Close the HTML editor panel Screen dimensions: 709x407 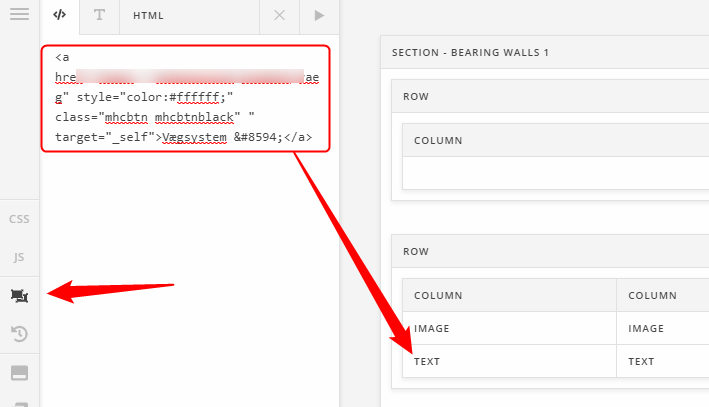pos(279,16)
